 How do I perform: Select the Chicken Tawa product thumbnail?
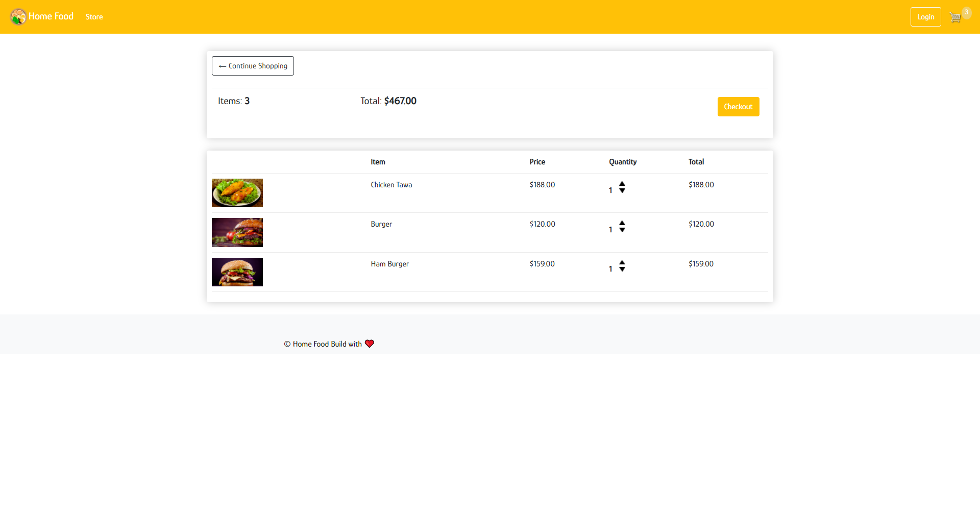click(x=237, y=193)
